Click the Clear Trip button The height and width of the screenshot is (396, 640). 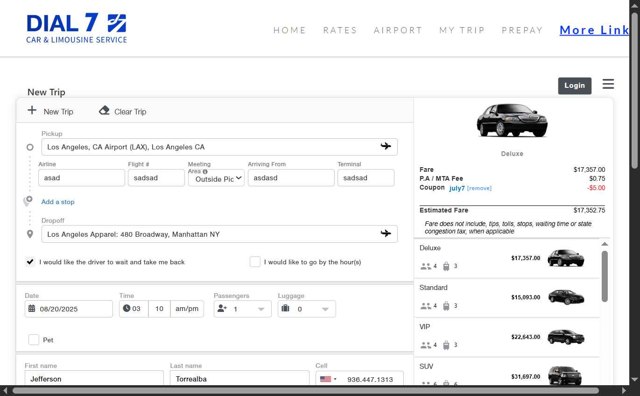122,111
